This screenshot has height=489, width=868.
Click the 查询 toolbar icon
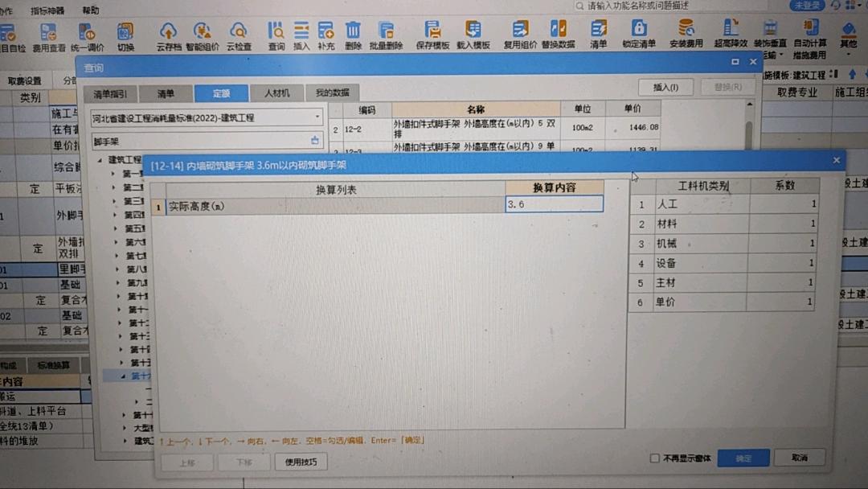click(x=276, y=36)
